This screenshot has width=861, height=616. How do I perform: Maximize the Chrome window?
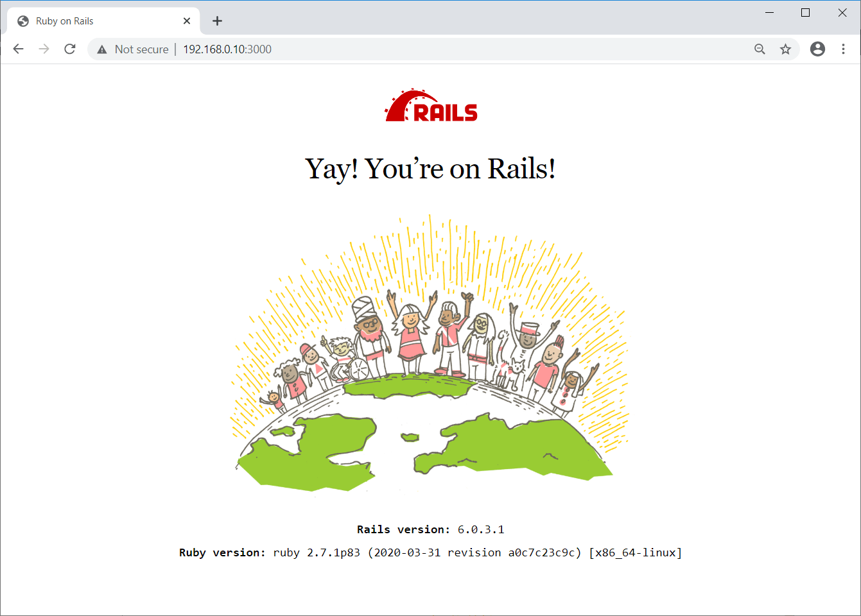805,13
